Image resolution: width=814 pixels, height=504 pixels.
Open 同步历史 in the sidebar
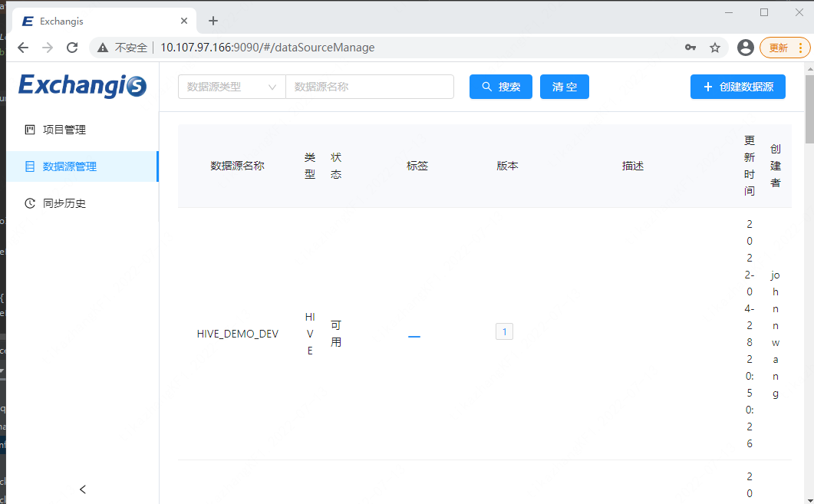pos(63,203)
